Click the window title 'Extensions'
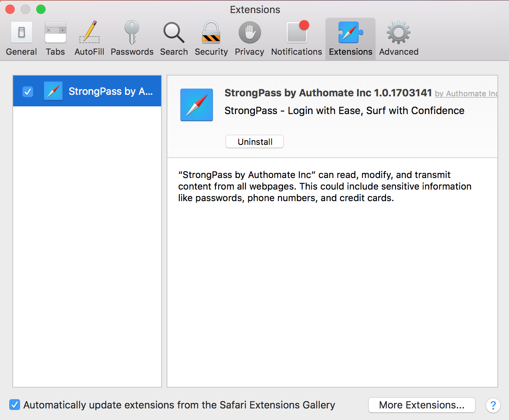This screenshot has height=420, width=509. point(255,10)
